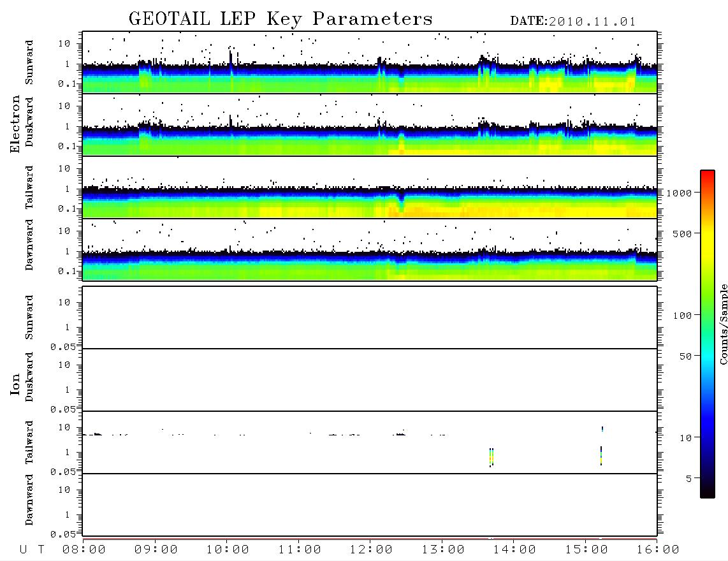Select the Ion 'Dawnward' panel label

tap(29, 500)
